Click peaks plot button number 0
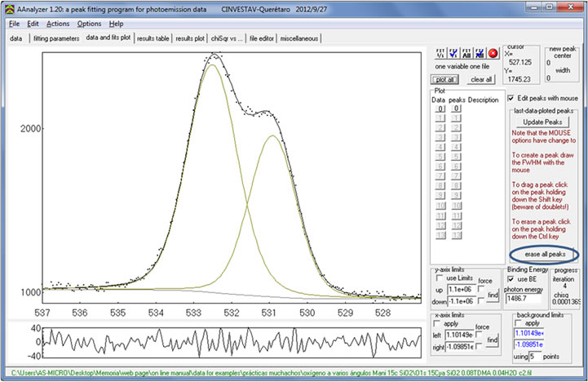 point(457,109)
